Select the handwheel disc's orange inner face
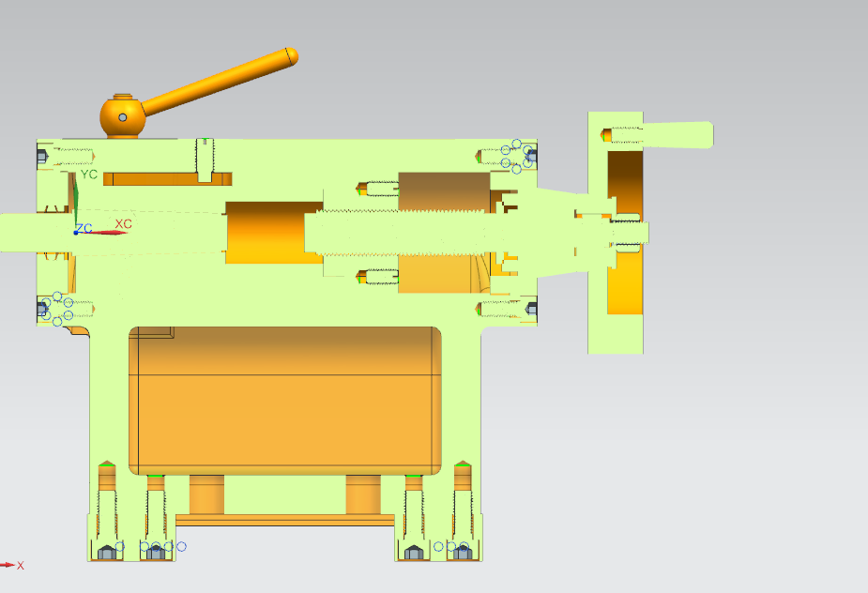The height and width of the screenshot is (593, 868). coord(625,233)
